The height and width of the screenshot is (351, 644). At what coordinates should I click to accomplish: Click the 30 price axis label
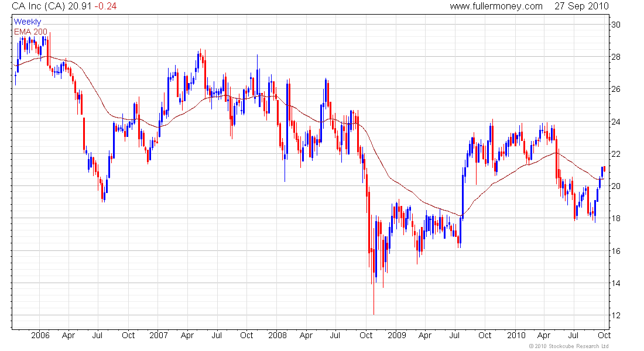(x=616, y=25)
